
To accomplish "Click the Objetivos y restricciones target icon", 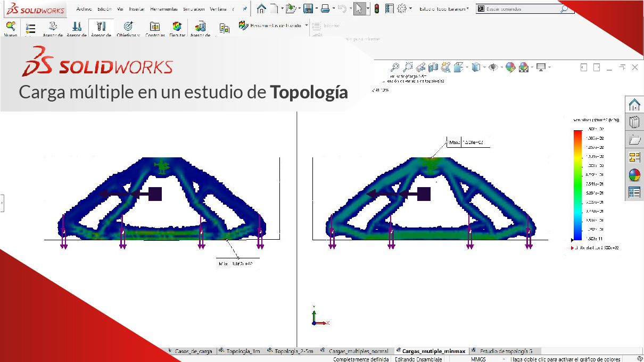I will [128, 26].
